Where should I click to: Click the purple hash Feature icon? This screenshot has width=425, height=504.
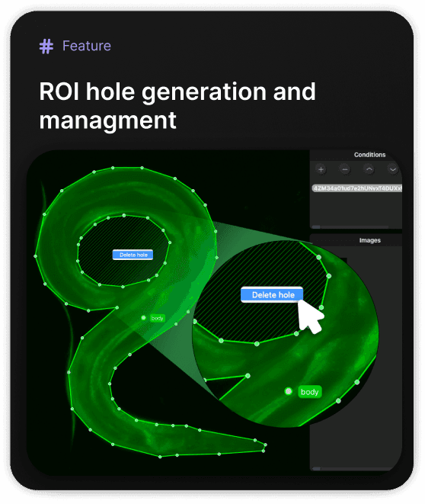pos(46,46)
